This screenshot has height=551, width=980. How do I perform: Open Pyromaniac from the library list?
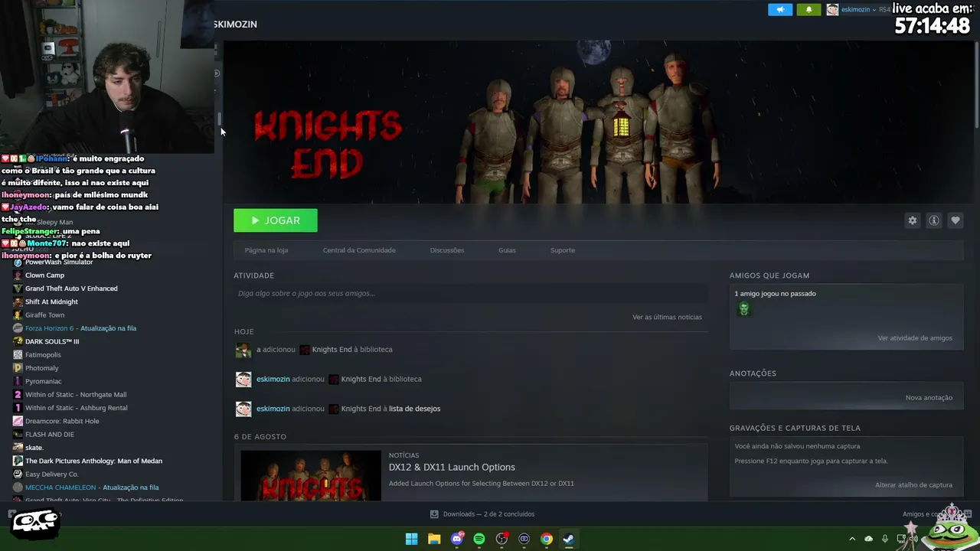(43, 381)
